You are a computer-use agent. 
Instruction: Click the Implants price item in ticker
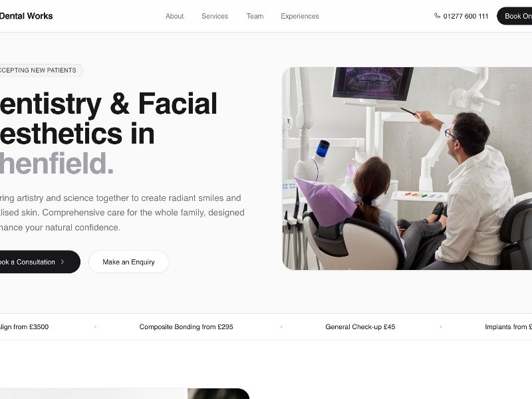[508, 327]
